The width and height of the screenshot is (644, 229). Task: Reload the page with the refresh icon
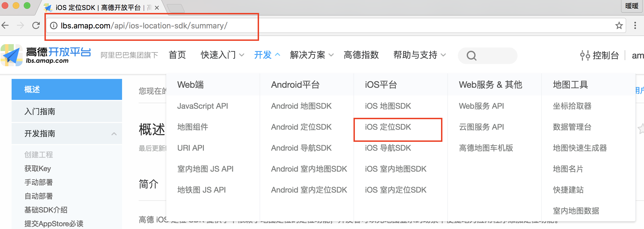(x=36, y=26)
